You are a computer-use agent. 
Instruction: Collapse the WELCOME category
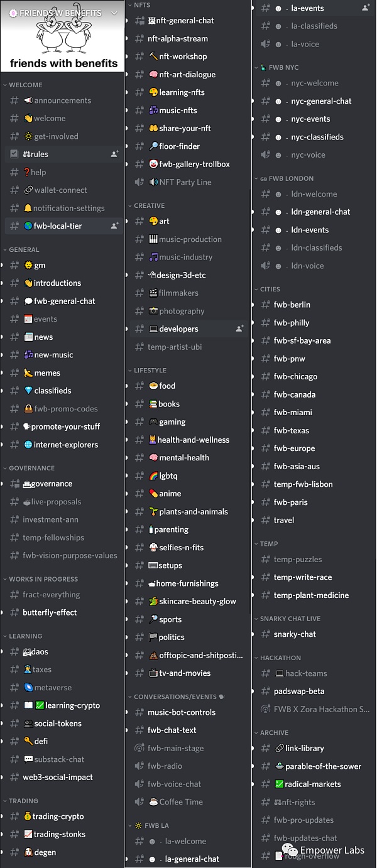(25, 85)
